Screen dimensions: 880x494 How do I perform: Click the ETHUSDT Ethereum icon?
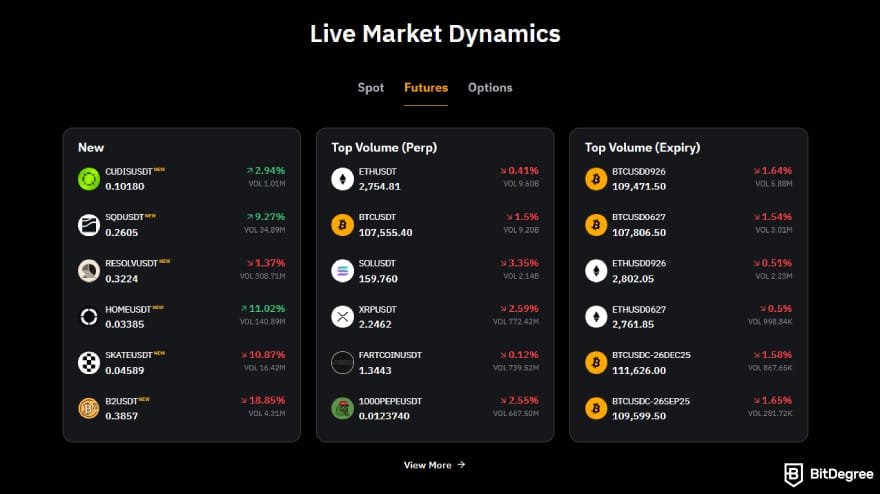click(342, 179)
